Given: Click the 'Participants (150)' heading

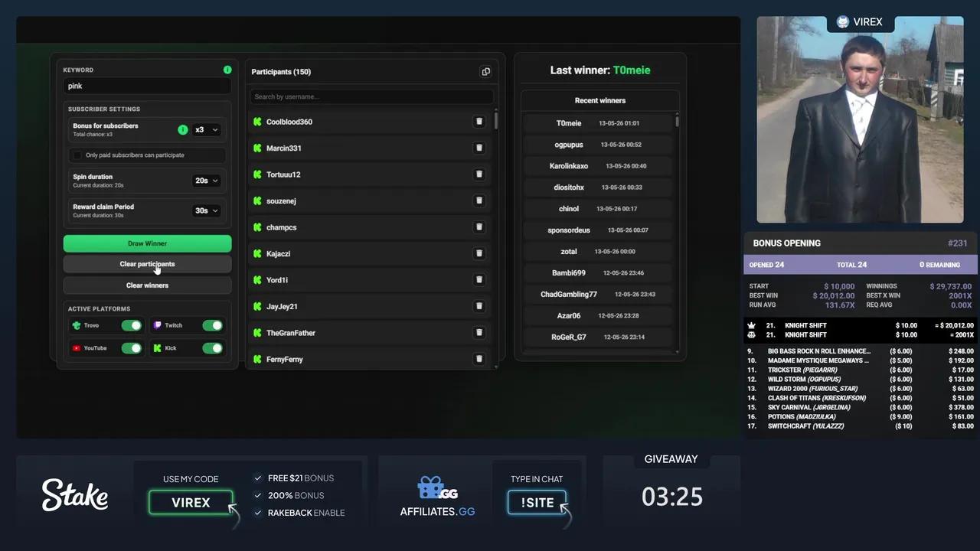Looking at the screenshot, I should [x=281, y=72].
